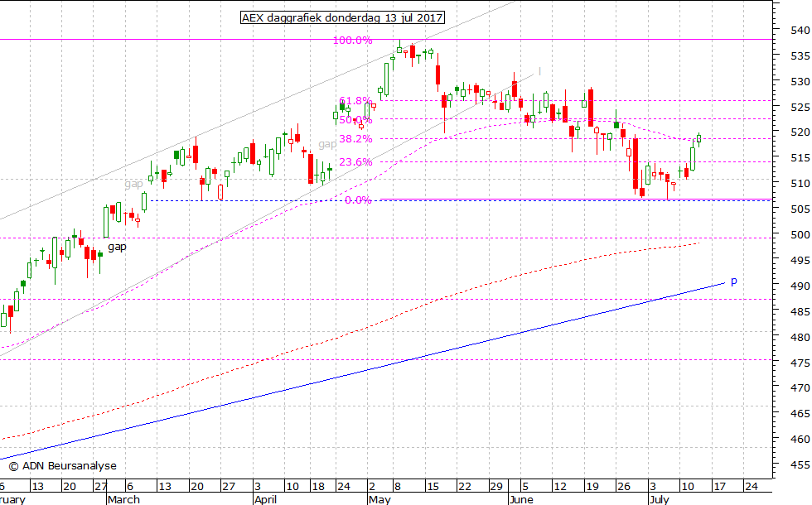Select the gray 'l' channel line label

pyautogui.click(x=539, y=71)
